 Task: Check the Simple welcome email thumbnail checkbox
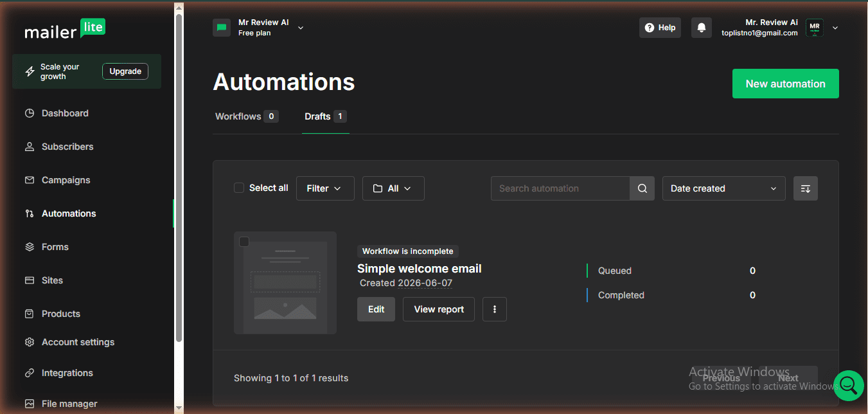(244, 242)
